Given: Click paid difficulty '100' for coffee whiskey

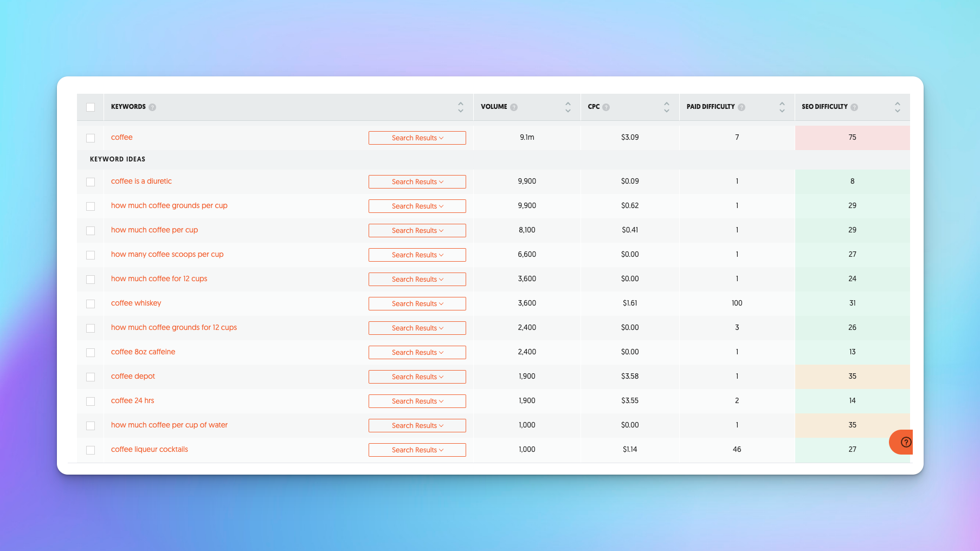Looking at the screenshot, I should pos(737,303).
